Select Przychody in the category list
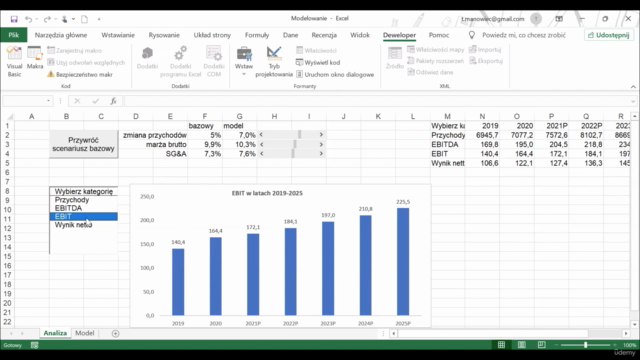This screenshot has width=640, height=360. click(x=83, y=200)
